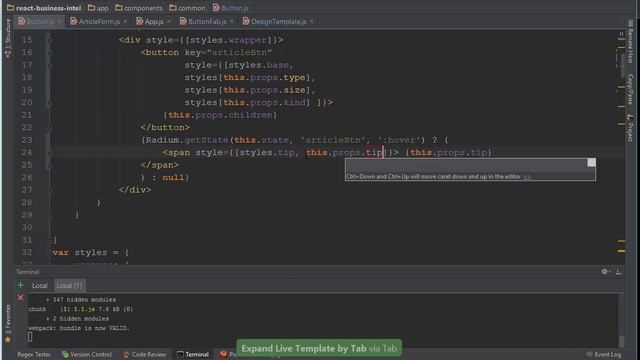The width and height of the screenshot is (640, 360).
Task: Select the app folder breadcrumb
Action: [x=98, y=8]
